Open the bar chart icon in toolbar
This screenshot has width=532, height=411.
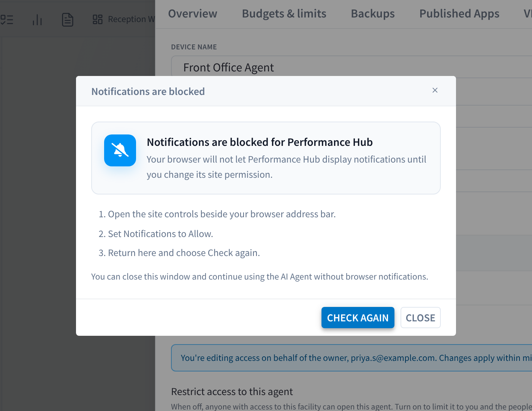point(37,19)
